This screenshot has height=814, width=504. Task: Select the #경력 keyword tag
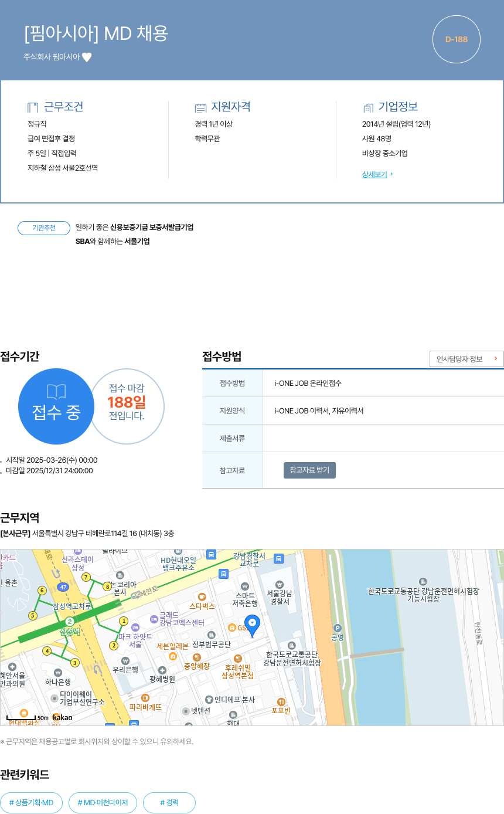169,803
